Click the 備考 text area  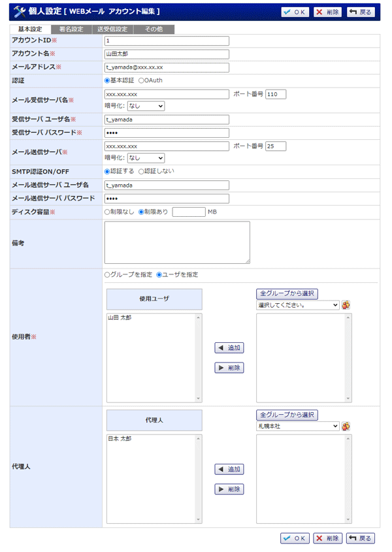pyautogui.click(x=177, y=242)
